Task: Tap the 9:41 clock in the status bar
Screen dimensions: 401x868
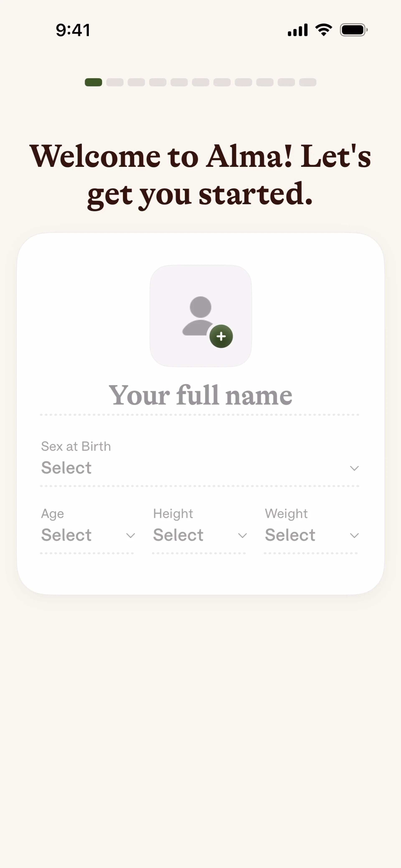Action: click(73, 30)
